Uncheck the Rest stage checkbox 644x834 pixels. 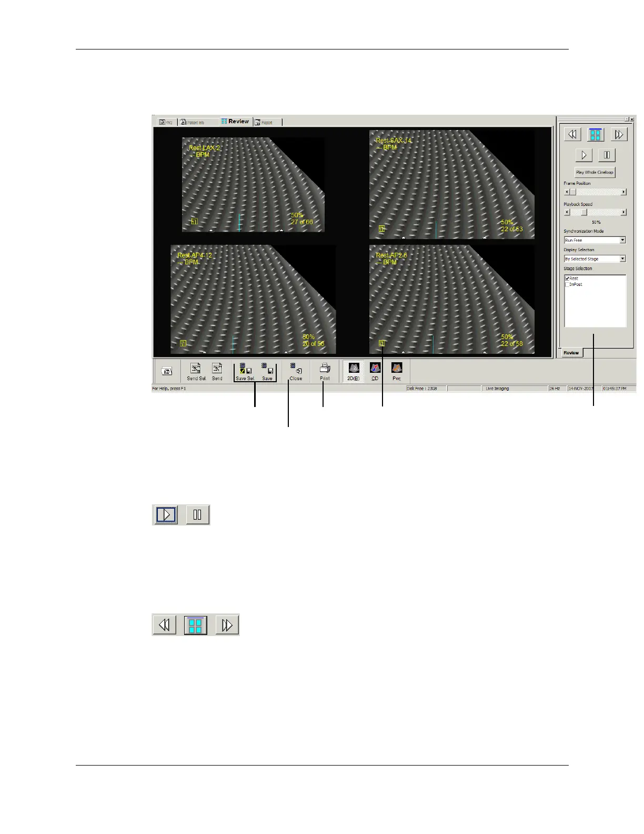[567, 279]
